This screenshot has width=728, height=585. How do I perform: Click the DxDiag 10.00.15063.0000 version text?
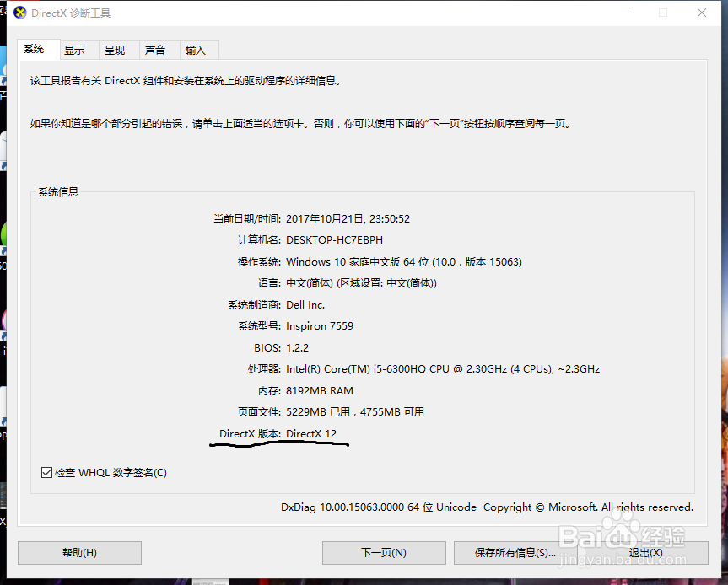379,507
